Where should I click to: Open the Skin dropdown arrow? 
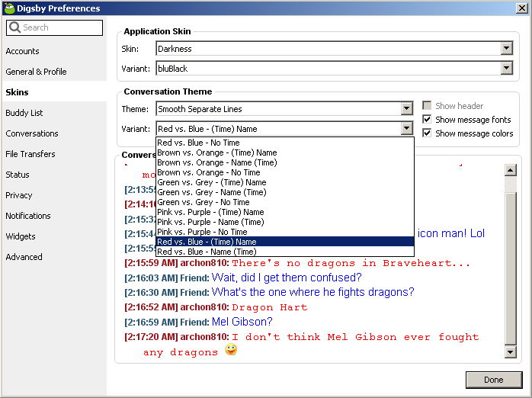(506, 49)
